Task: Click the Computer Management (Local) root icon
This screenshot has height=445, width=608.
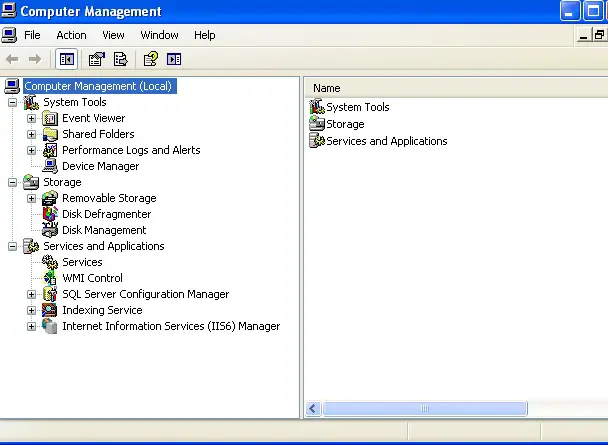Action: [12, 86]
